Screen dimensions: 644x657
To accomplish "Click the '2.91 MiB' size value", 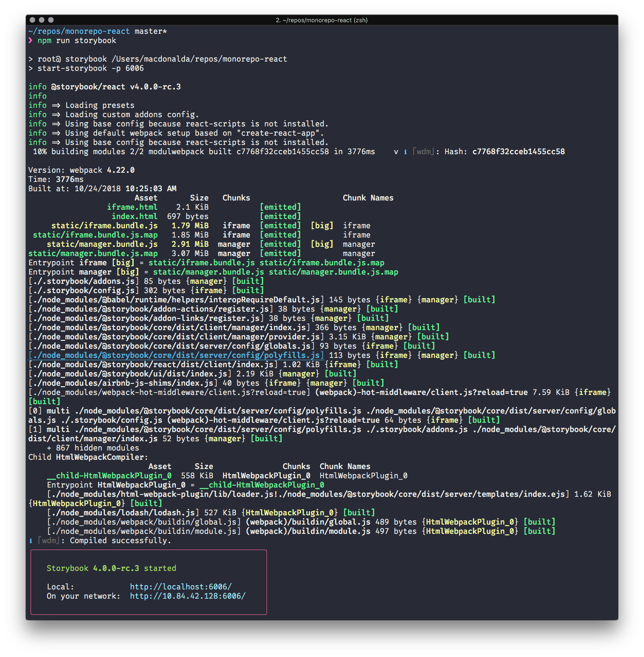I will 190,244.
